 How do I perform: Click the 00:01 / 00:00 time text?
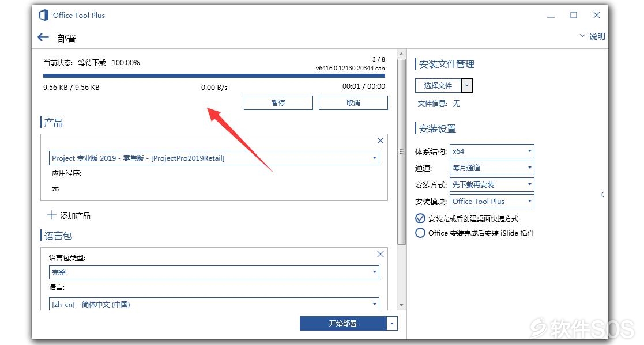[363, 86]
